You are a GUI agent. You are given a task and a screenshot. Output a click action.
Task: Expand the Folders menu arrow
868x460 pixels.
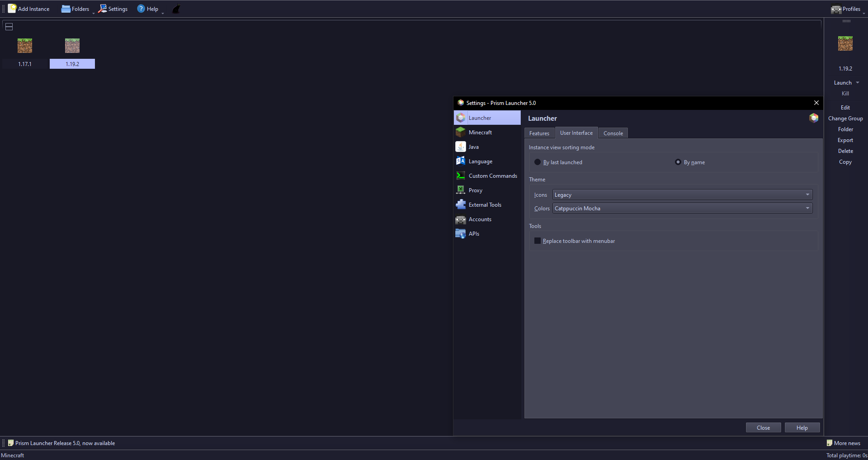[94, 13]
